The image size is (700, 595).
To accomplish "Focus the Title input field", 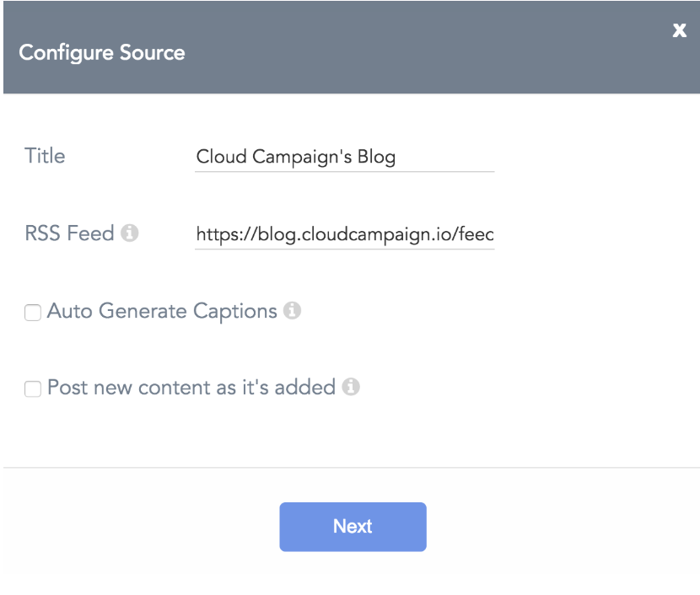I will click(345, 157).
